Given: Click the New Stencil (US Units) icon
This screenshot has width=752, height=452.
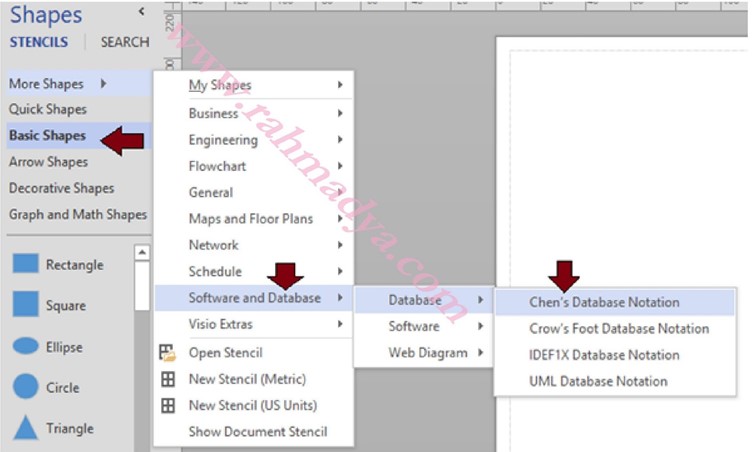Looking at the screenshot, I should point(168,405).
